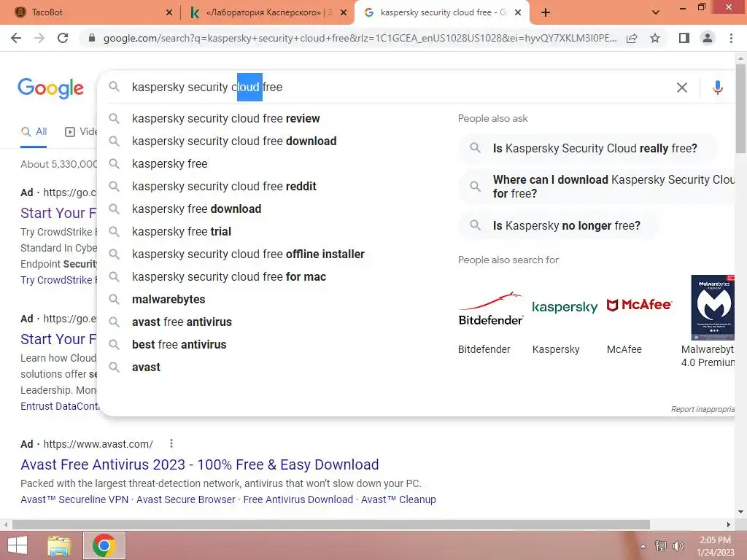Select the All results tab
This screenshot has height=560, width=747.
34,132
